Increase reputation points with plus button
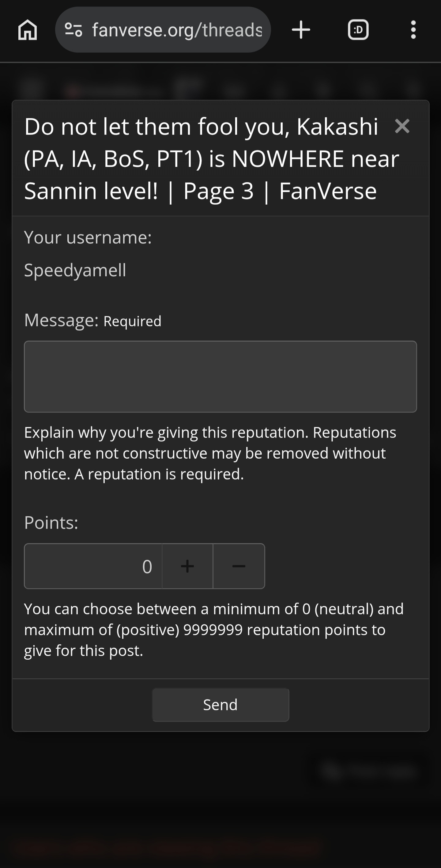The height and width of the screenshot is (868, 441). [187, 566]
